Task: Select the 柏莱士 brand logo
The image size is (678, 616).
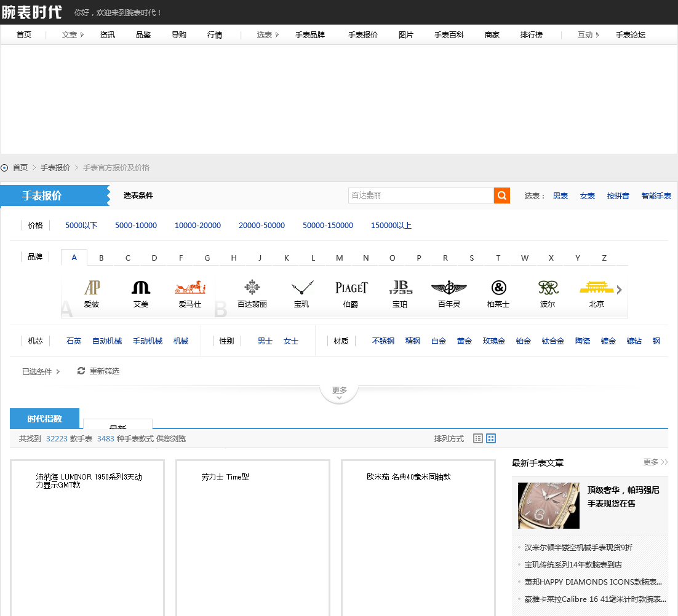Action: (x=498, y=287)
